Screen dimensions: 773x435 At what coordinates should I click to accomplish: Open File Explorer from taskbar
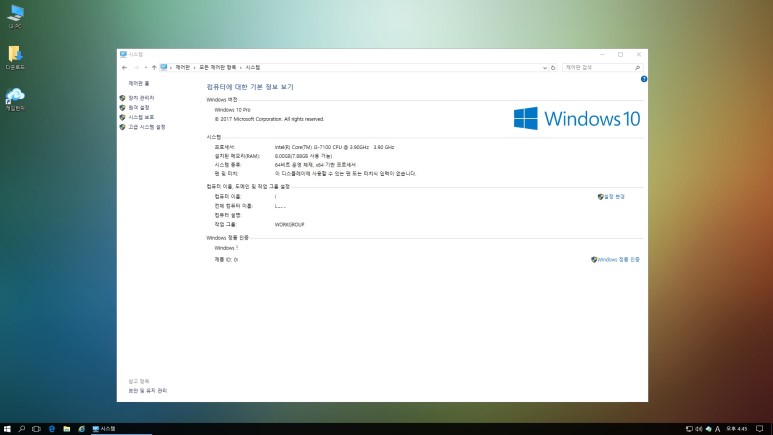coord(67,429)
